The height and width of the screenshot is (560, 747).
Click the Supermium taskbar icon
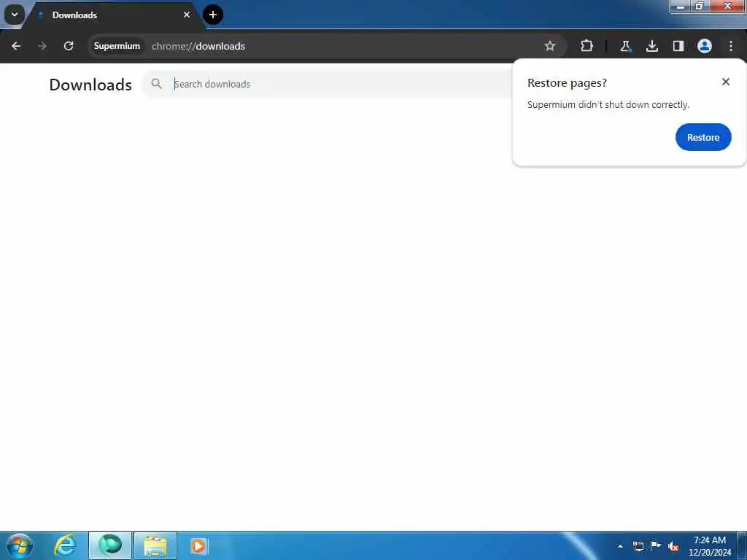[110, 545]
